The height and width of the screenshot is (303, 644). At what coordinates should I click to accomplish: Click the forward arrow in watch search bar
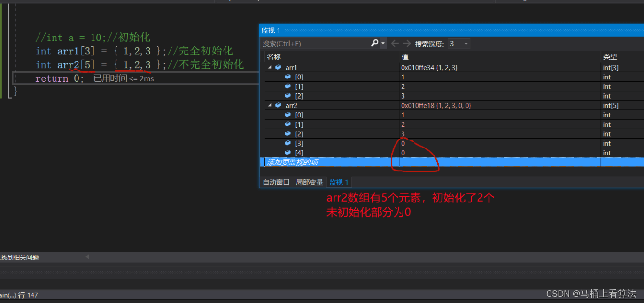[x=406, y=43]
